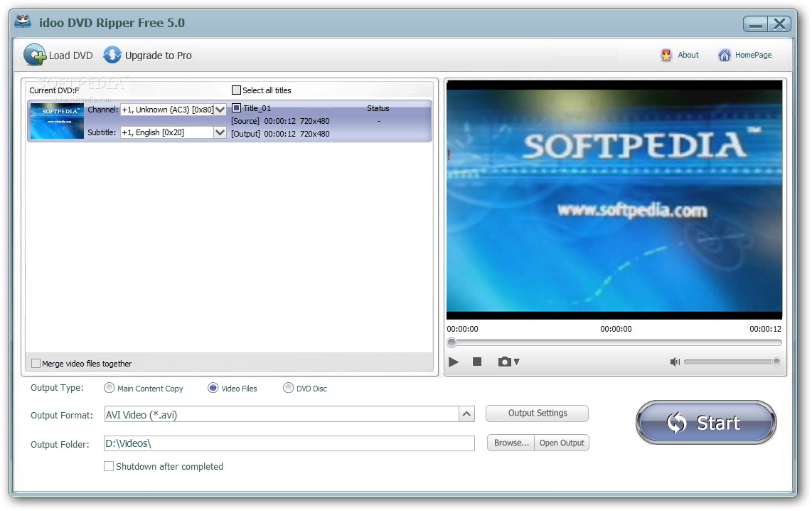Enable Select all titles checkbox
The height and width of the screenshot is (511, 812).
click(237, 90)
